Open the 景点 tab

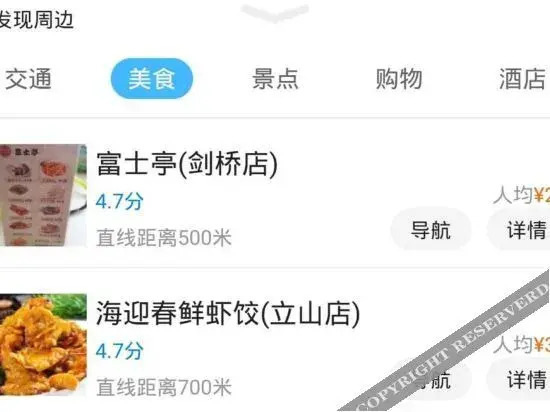click(275, 79)
